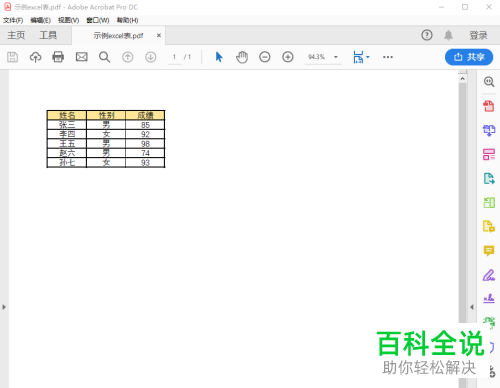Image resolution: width=500 pixels, height=388 pixels.
Task: Expand the left navigation pane arrow
Action: pyautogui.click(x=4, y=307)
